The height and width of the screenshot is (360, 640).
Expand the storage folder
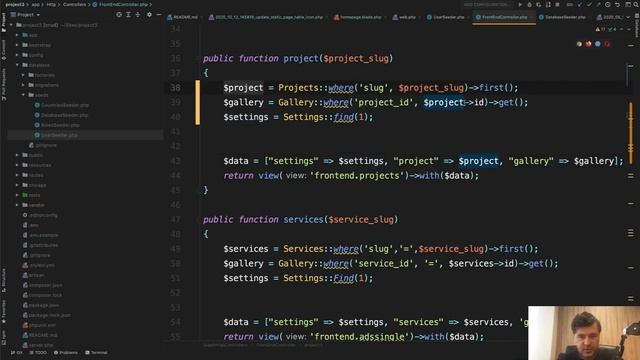pos(17,185)
